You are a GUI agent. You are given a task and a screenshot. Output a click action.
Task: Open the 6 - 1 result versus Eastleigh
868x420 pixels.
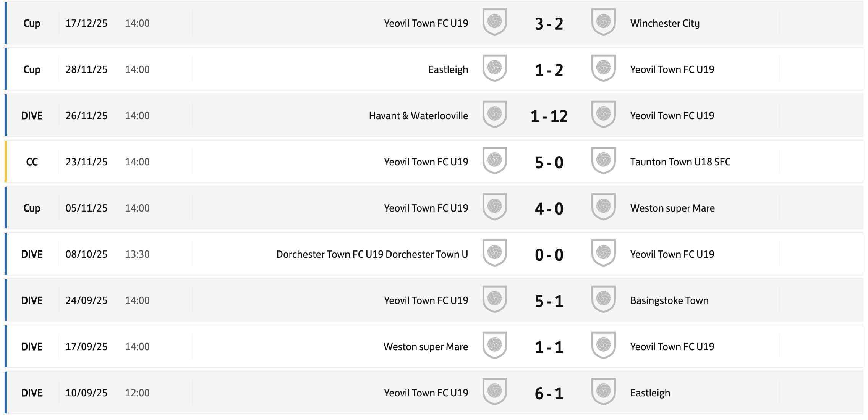point(549,393)
